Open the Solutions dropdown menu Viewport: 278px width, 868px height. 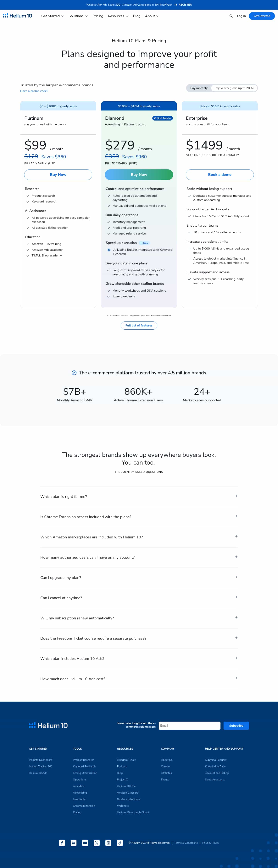tap(78, 16)
